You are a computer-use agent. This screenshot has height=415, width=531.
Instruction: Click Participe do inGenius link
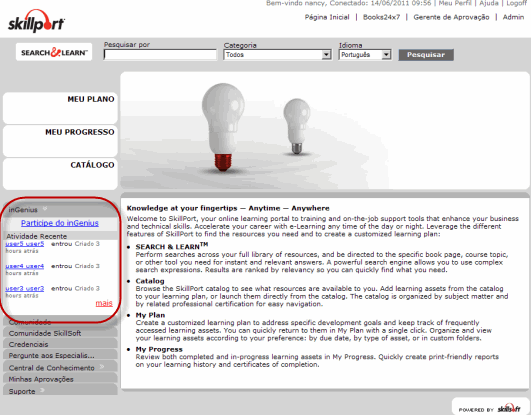pos(60,223)
